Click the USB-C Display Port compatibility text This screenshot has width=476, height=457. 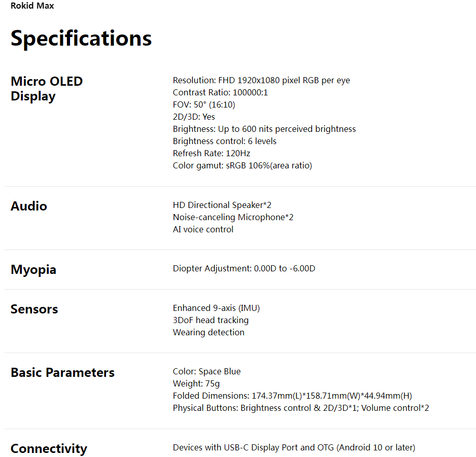pos(294,447)
